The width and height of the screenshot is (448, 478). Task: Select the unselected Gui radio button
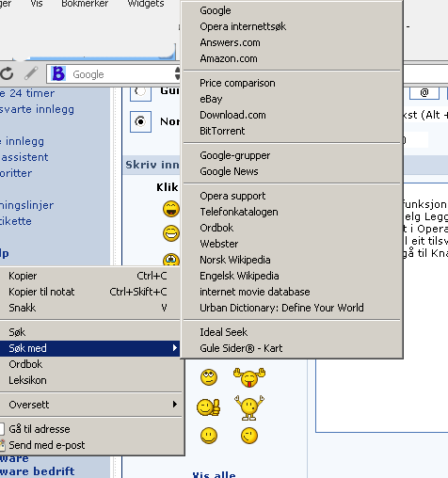point(140,91)
